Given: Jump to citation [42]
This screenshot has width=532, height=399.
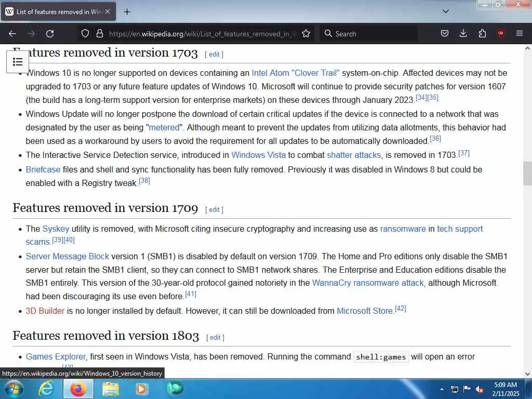Looking at the screenshot, I should 401,309.
